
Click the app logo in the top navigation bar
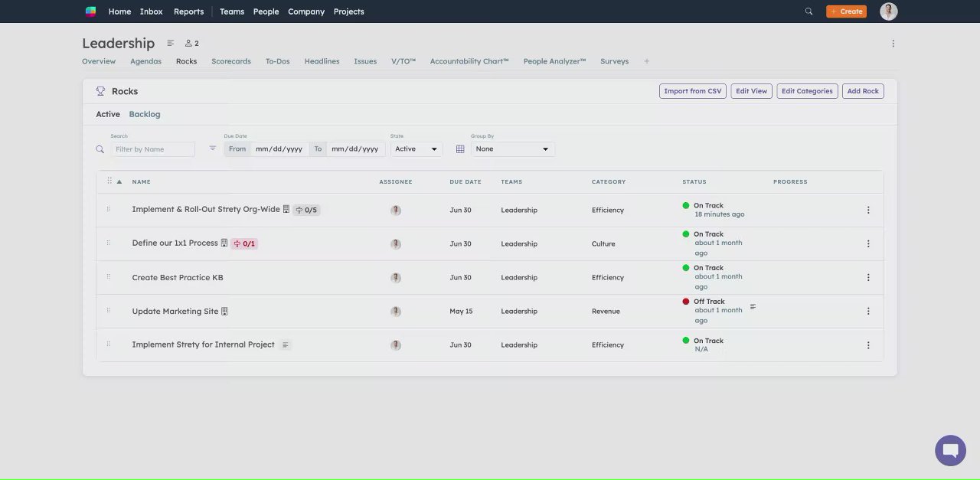click(x=90, y=11)
